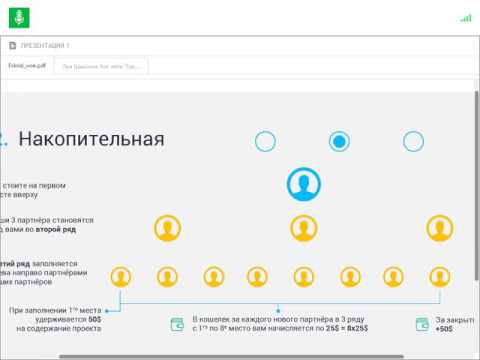480x360 pixels.
Task: Open the ПРЕЗЕНТАЦИЯ 1 panel title
Action: pyautogui.click(x=45, y=45)
